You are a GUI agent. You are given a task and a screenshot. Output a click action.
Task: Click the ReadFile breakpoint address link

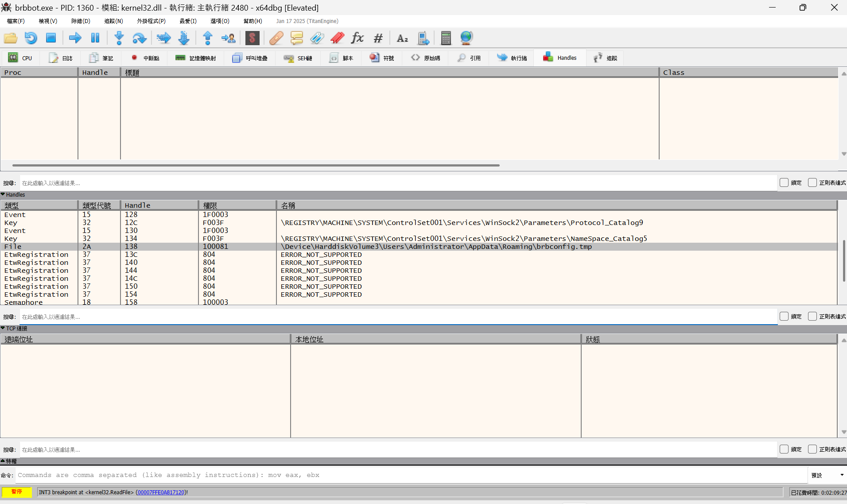click(x=160, y=492)
